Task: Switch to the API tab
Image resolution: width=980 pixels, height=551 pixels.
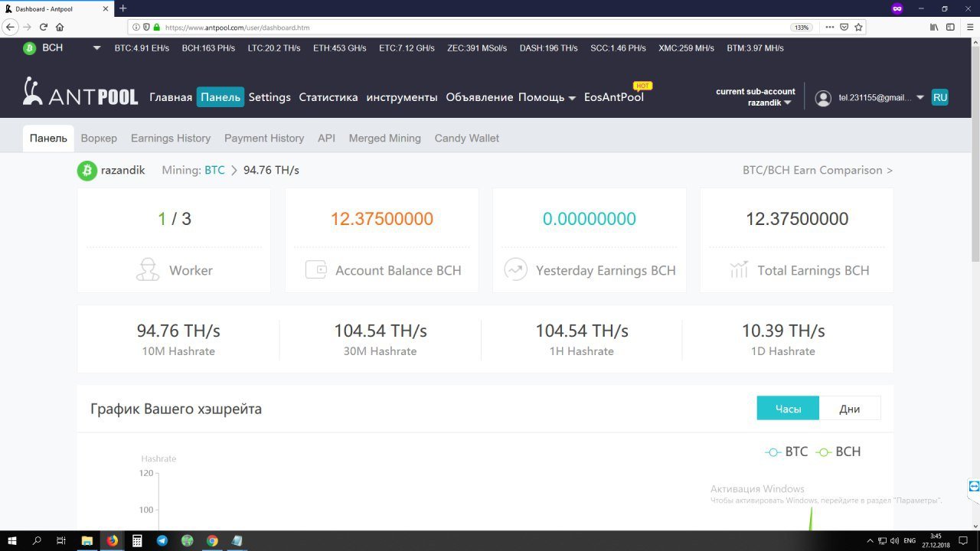Action: click(x=326, y=139)
